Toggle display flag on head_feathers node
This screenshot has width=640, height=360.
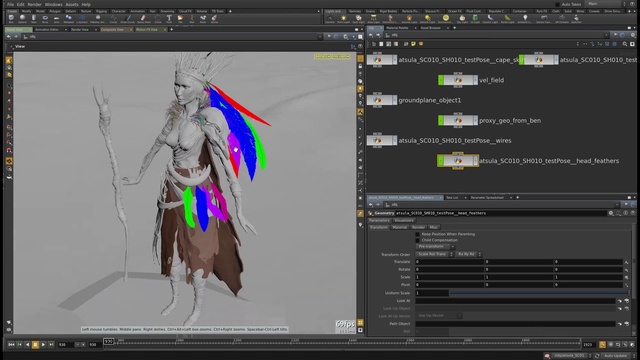441,161
